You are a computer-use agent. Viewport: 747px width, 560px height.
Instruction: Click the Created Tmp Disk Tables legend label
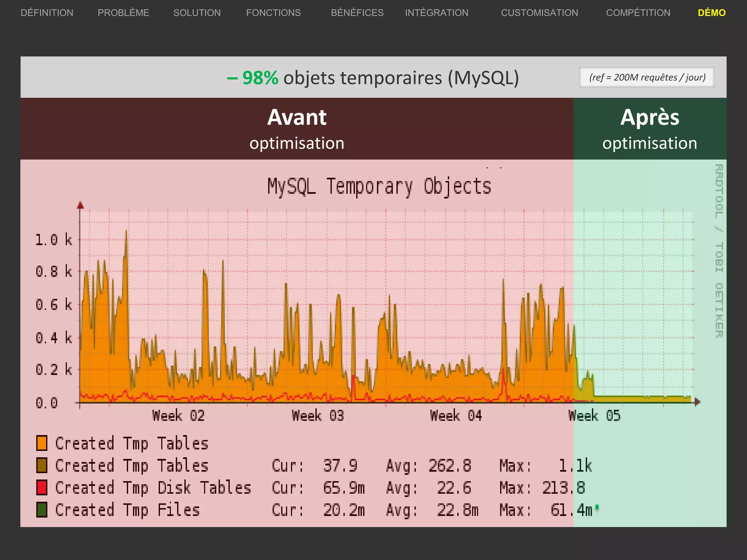click(x=153, y=488)
